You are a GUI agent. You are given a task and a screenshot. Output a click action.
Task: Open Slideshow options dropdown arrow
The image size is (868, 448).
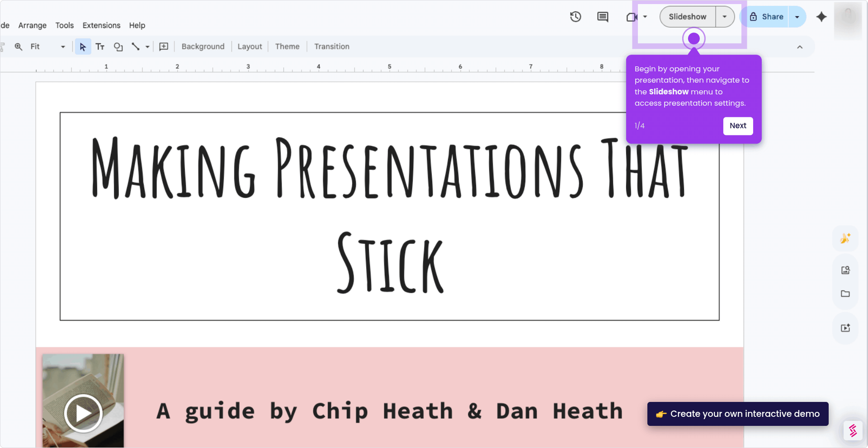coord(725,17)
